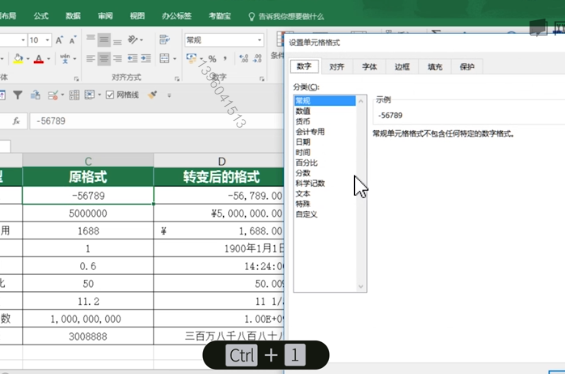This screenshot has width=565, height=374.
Task: Switch to 边框 tab in dialog
Action: (x=402, y=67)
